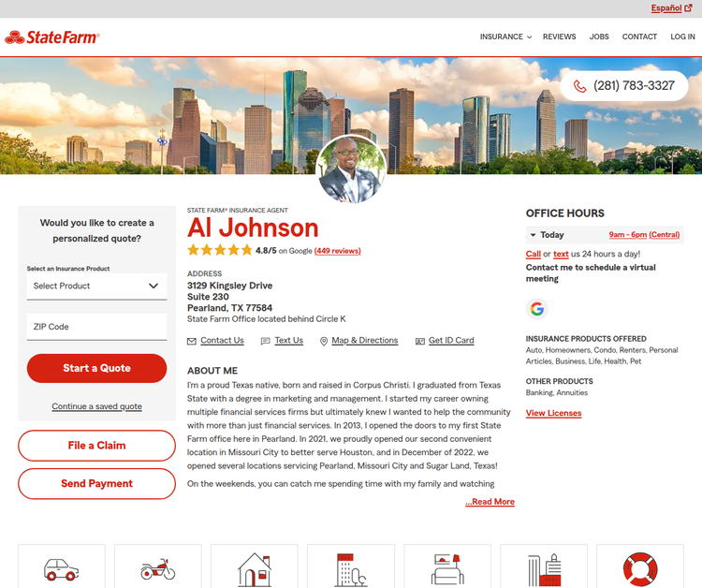
Task: Click the Insurance Products Offered heading
Action: click(586, 339)
